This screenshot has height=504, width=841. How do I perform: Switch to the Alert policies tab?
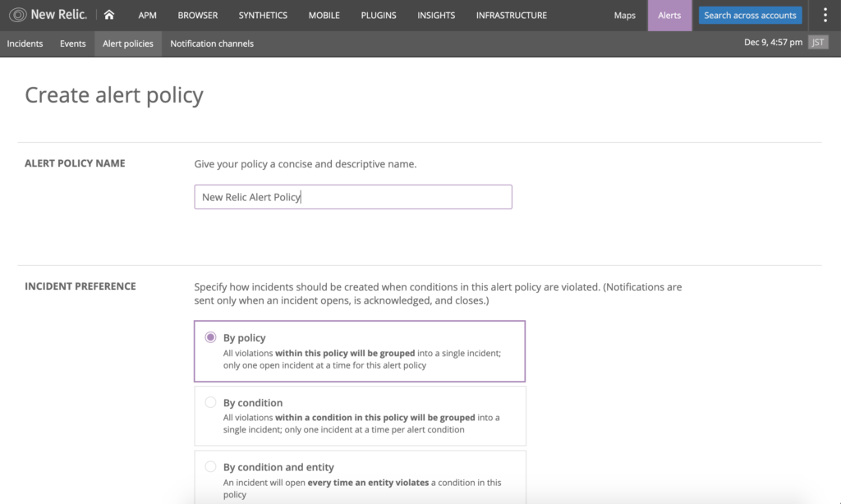pyautogui.click(x=128, y=44)
